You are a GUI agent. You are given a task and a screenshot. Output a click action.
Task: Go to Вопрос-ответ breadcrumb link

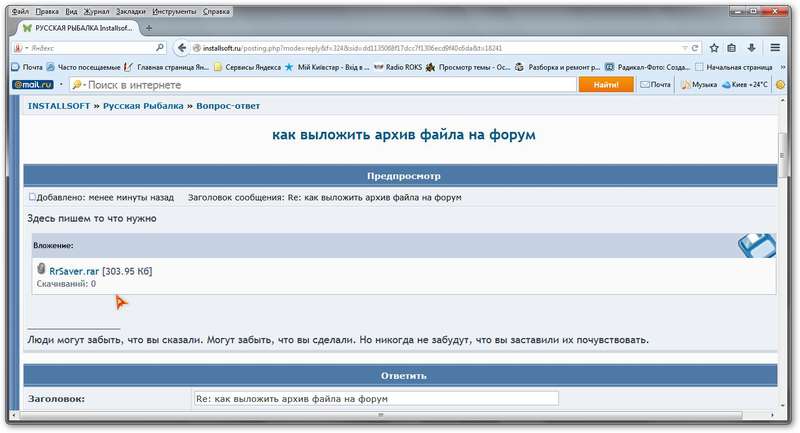coord(228,106)
